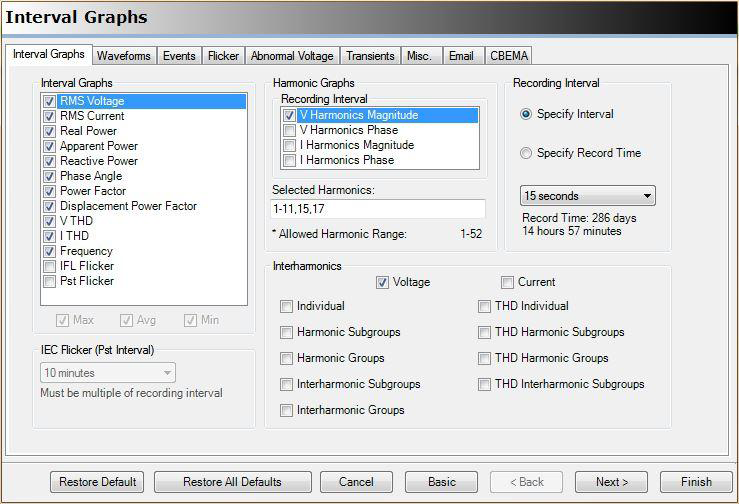Toggle Power Factor checkbox
The height and width of the screenshot is (504, 739).
tap(49, 191)
